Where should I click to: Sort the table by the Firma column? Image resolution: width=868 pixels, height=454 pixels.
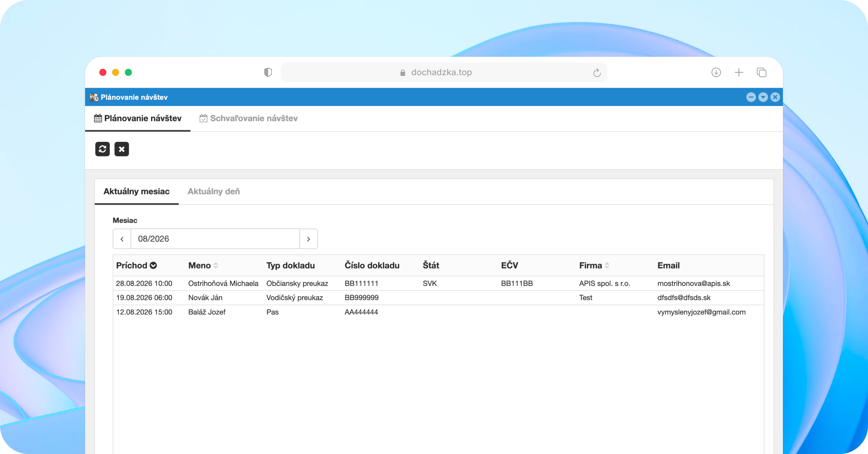point(594,265)
